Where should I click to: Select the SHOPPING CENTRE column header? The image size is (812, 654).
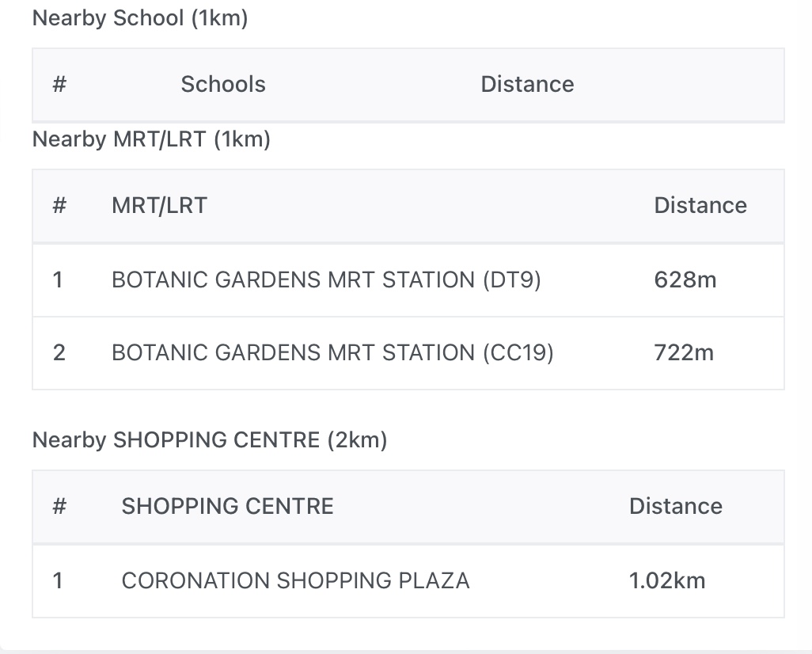point(227,506)
